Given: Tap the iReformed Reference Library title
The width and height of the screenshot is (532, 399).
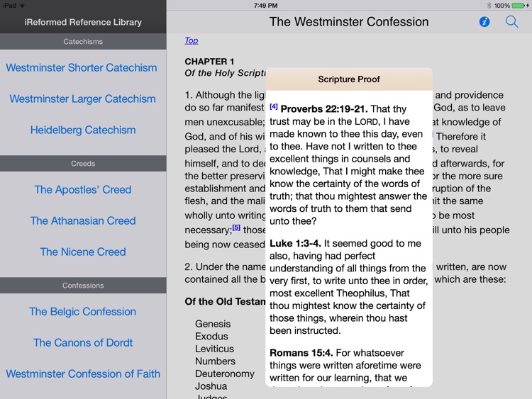Looking at the screenshot, I should pyautogui.click(x=83, y=23).
